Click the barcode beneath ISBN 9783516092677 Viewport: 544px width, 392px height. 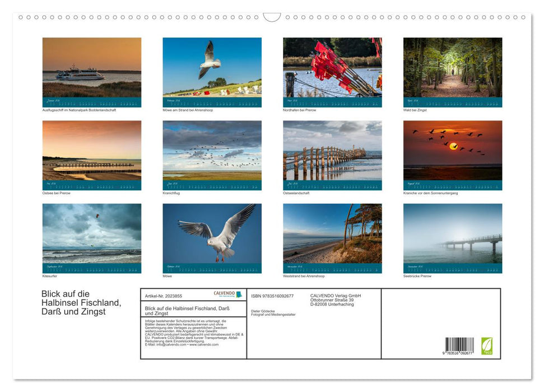tap(459, 343)
